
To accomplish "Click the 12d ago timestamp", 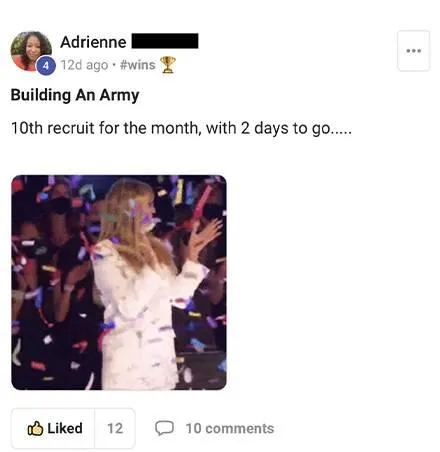I will coord(84,65).
